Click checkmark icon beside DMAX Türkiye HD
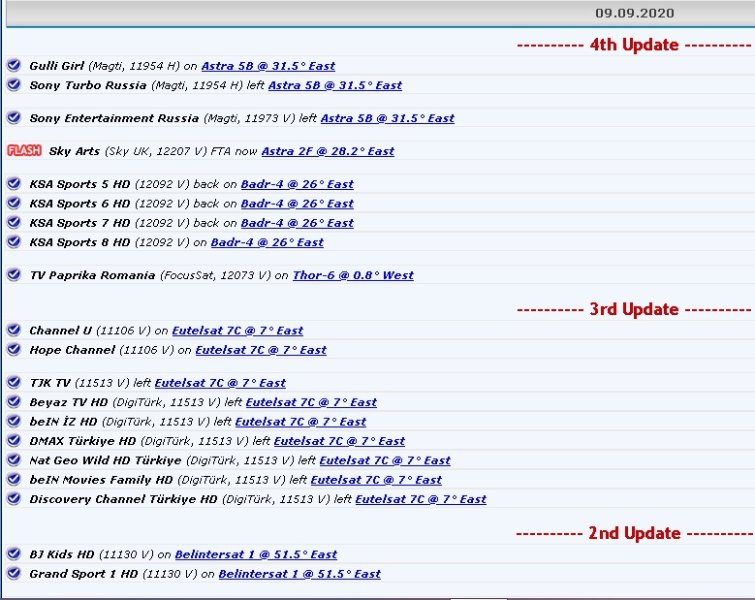This screenshot has width=755, height=600. tap(14, 440)
